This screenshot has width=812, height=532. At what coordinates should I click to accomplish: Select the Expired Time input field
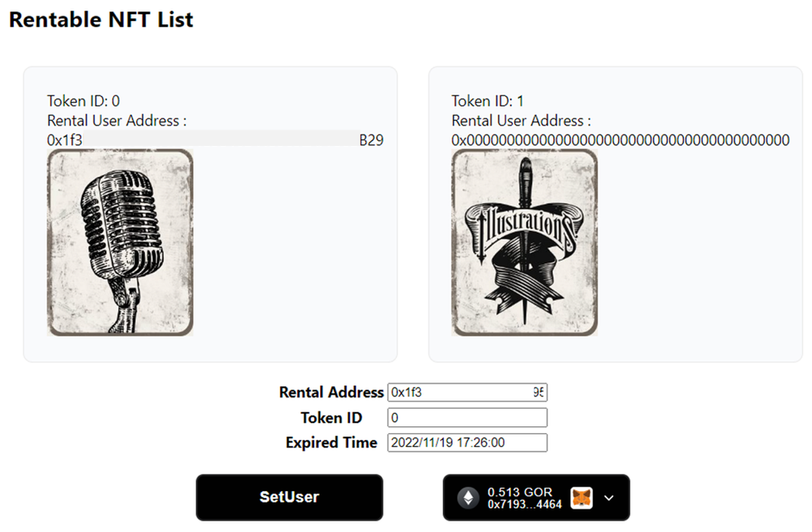467,443
